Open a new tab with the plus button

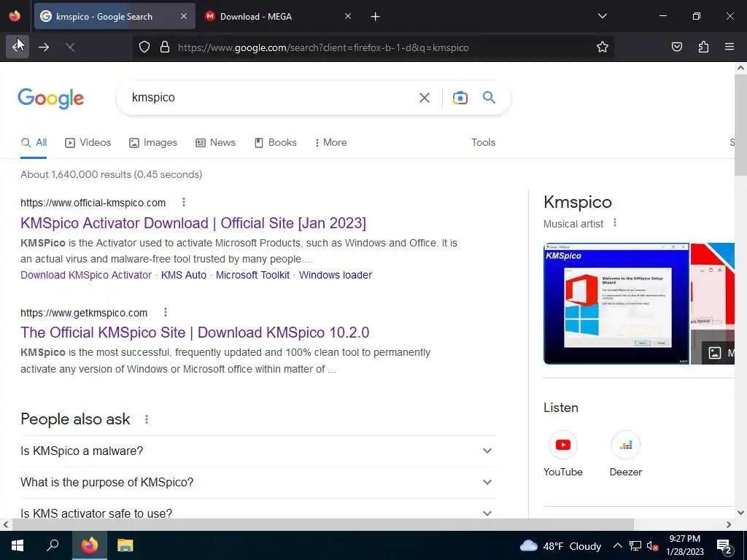tap(376, 17)
